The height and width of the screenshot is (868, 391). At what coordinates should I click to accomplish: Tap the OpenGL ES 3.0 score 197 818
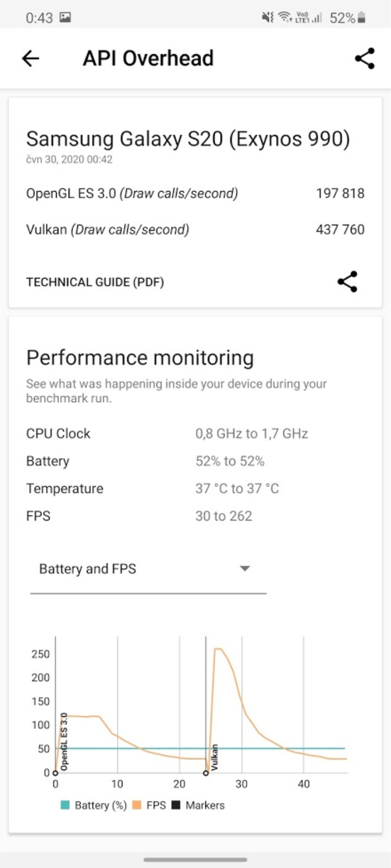[x=340, y=193]
